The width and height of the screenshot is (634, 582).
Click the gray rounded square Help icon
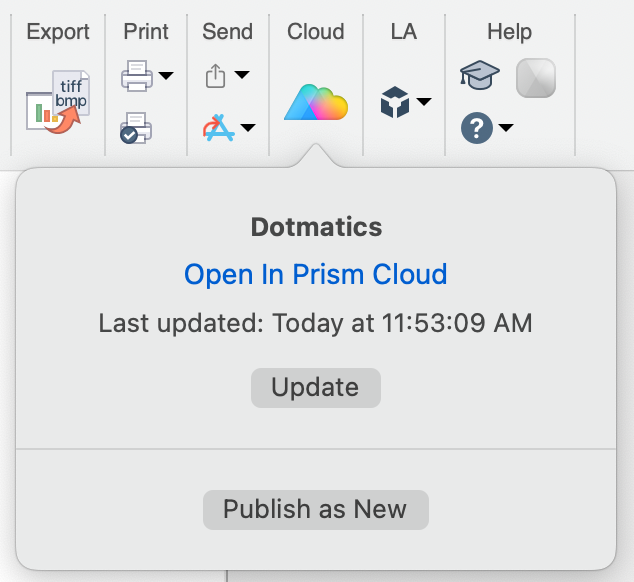pos(536,78)
